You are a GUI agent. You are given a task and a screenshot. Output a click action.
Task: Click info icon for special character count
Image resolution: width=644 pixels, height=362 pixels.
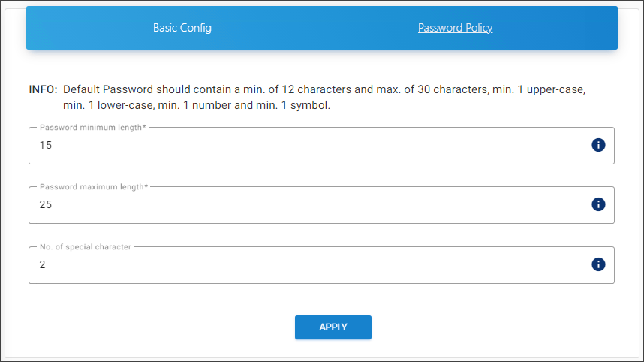(x=598, y=264)
